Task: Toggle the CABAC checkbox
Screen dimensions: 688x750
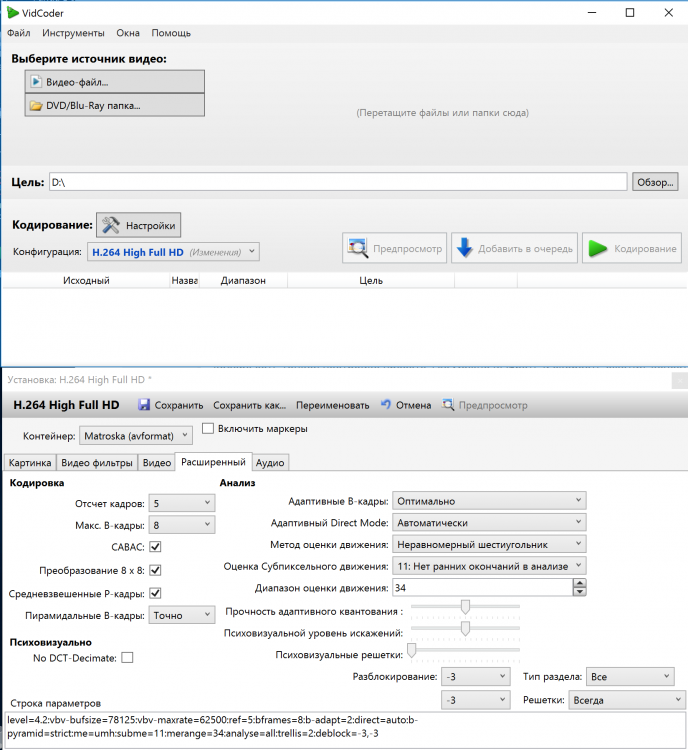Action: click(x=155, y=547)
